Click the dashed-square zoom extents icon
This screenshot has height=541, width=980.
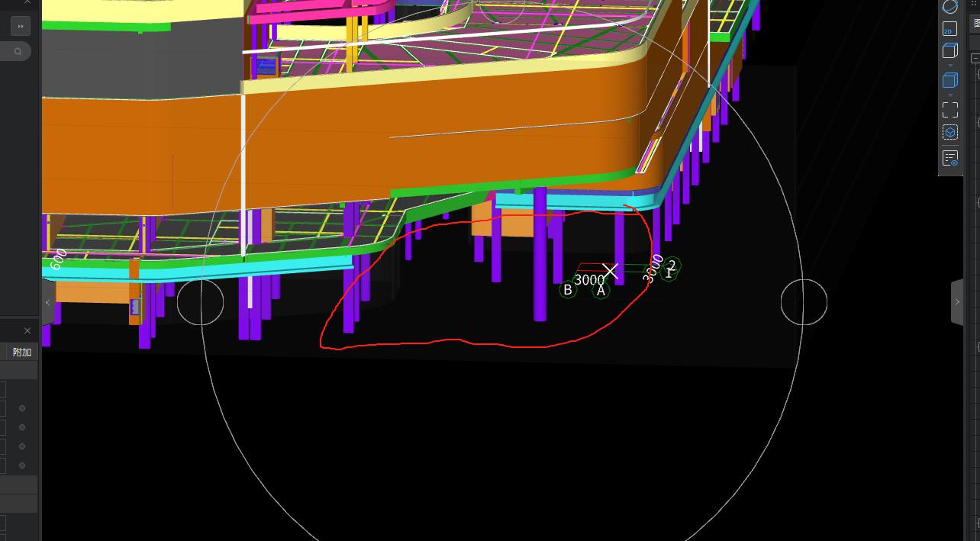click(949, 110)
